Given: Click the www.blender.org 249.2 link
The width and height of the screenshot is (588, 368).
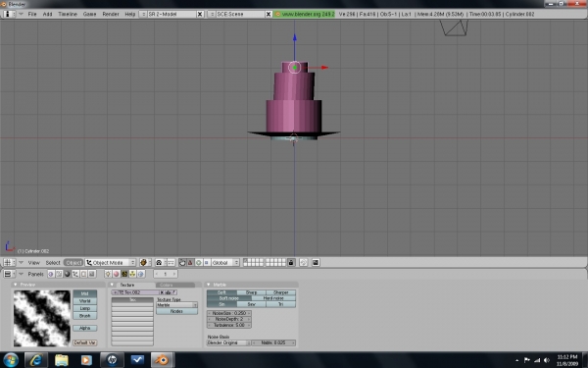Looking at the screenshot, I should [304, 14].
